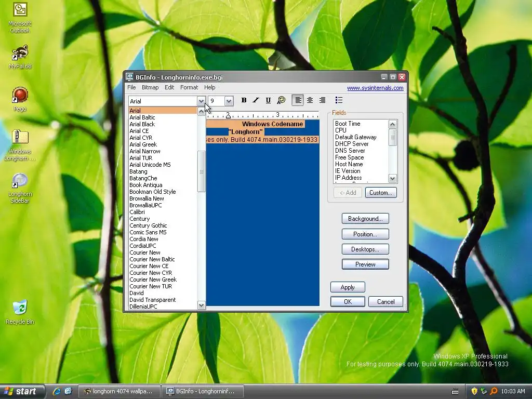This screenshot has height=399, width=532.
Task: Toggle bullet list formatting
Action: pyautogui.click(x=339, y=100)
